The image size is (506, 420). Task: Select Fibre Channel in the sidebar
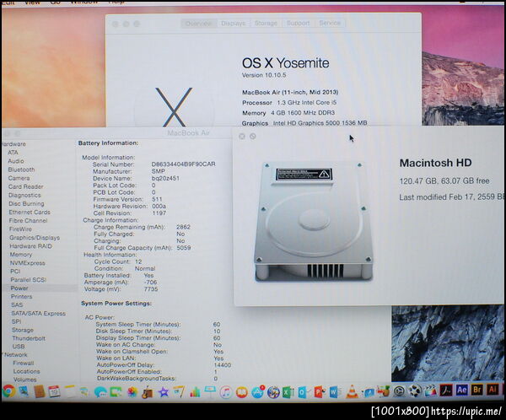[28, 221]
